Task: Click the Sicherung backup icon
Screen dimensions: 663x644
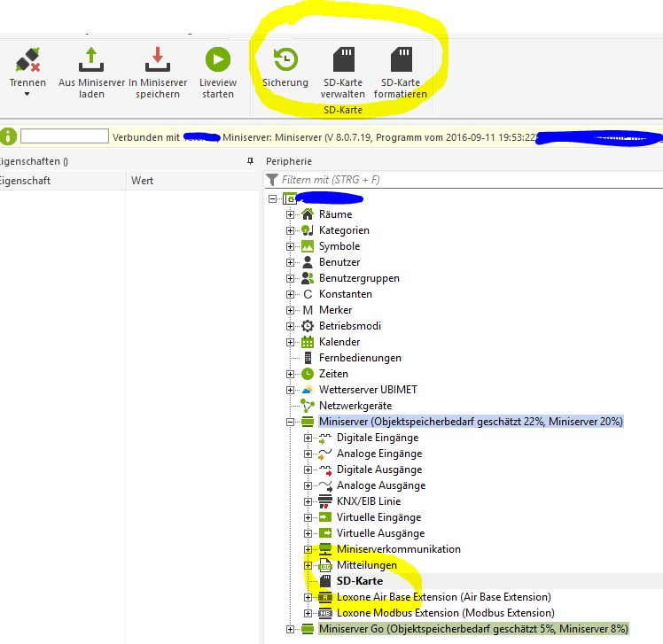Action: tap(285, 60)
